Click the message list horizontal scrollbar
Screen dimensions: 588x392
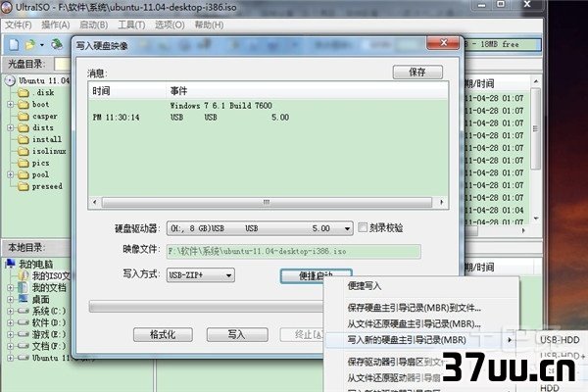tap(267, 203)
